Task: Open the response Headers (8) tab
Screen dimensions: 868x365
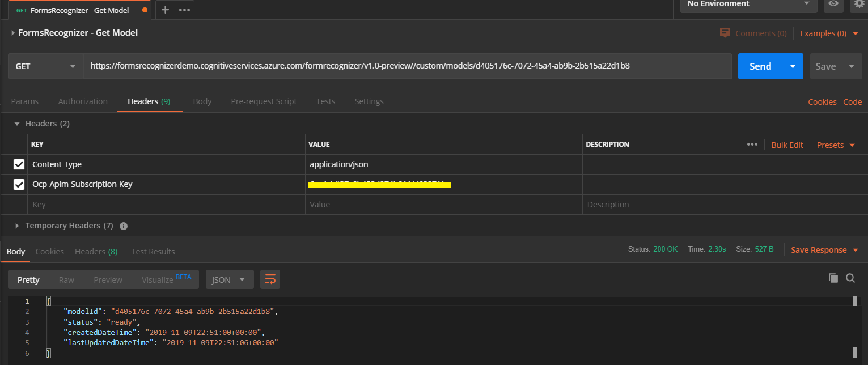Action: point(96,252)
